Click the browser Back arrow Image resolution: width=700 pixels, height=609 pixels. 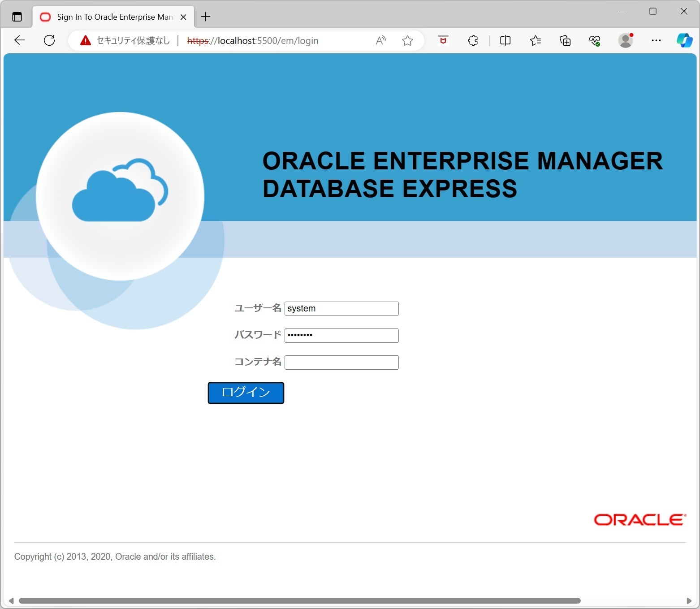(20, 40)
